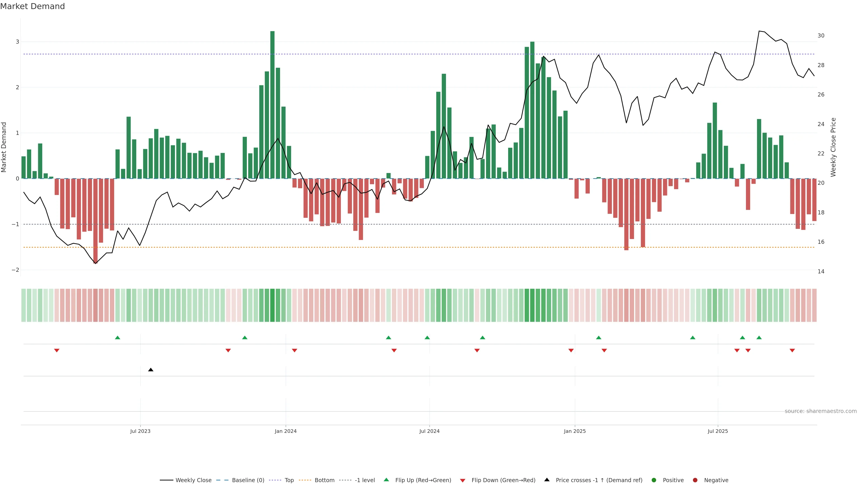The height and width of the screenshot is (488, 868).
Task: Click the Flip Up legend triangle icon
Action: [387, 480]
